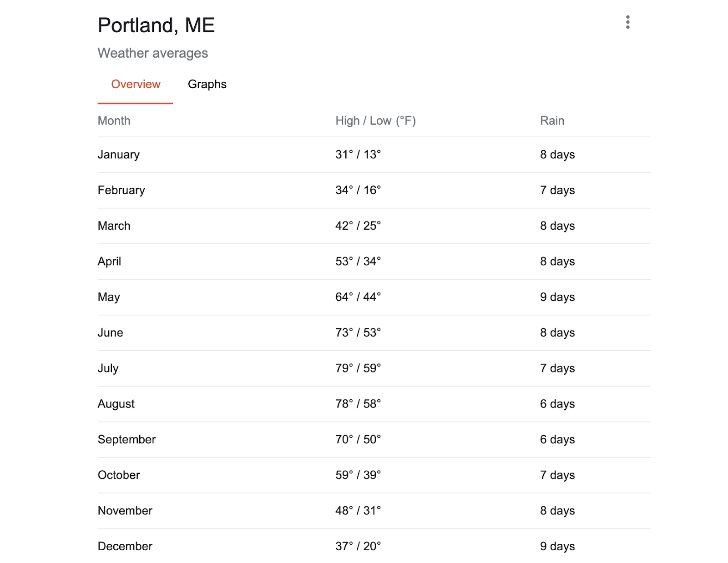Click April's 53° / 34° temperature value
Image resolution: width=728 pixels, height=563 pixels.
(x=358, y=261)
